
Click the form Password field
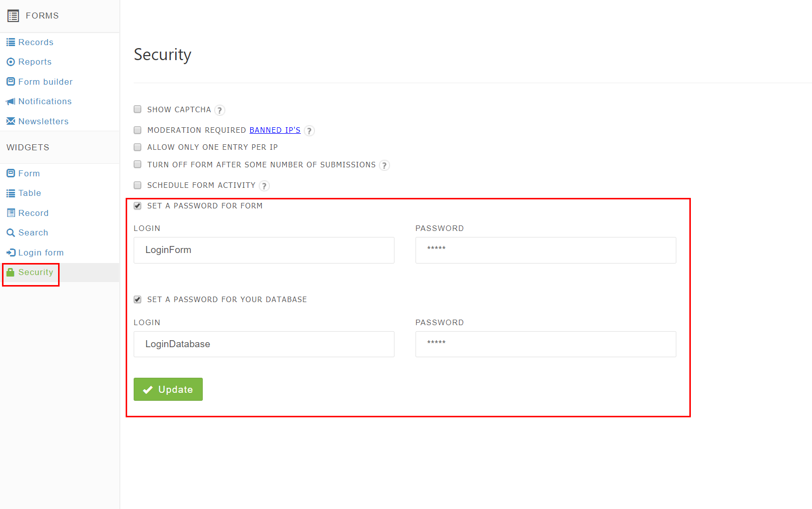546,250
